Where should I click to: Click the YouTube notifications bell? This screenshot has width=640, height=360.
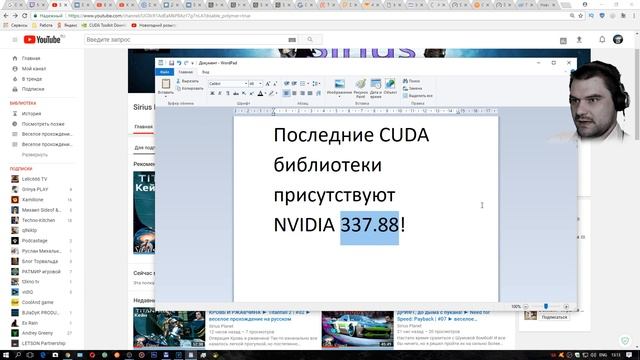point(602,40)
